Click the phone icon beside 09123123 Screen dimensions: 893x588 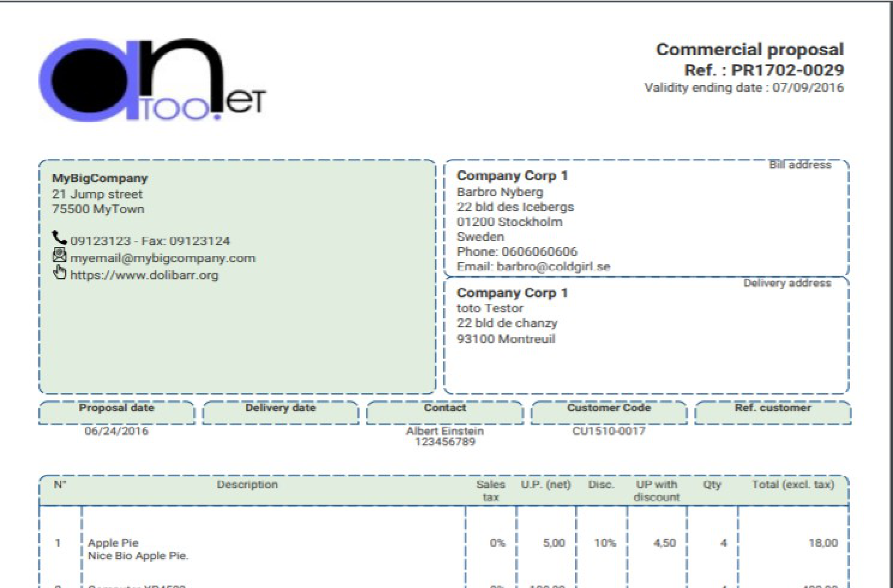coord(59,239)
